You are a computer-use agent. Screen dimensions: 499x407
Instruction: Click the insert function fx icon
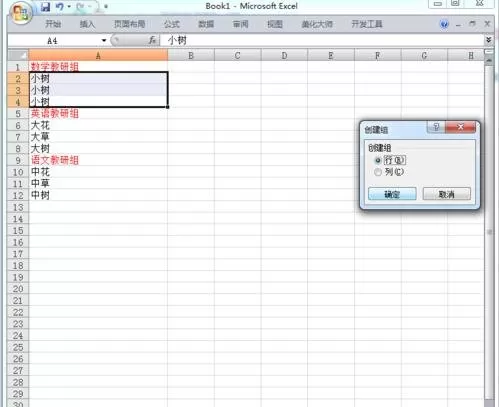[152, 41]
